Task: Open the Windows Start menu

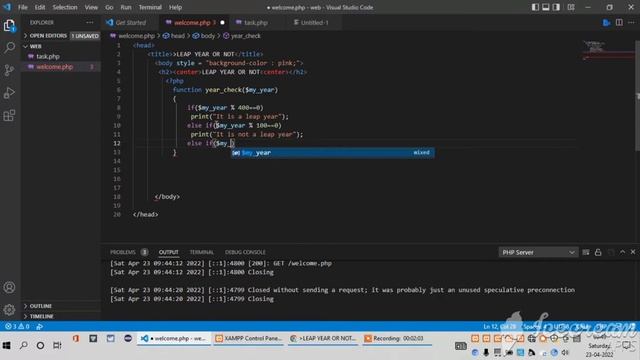Action: click(7, 345)
